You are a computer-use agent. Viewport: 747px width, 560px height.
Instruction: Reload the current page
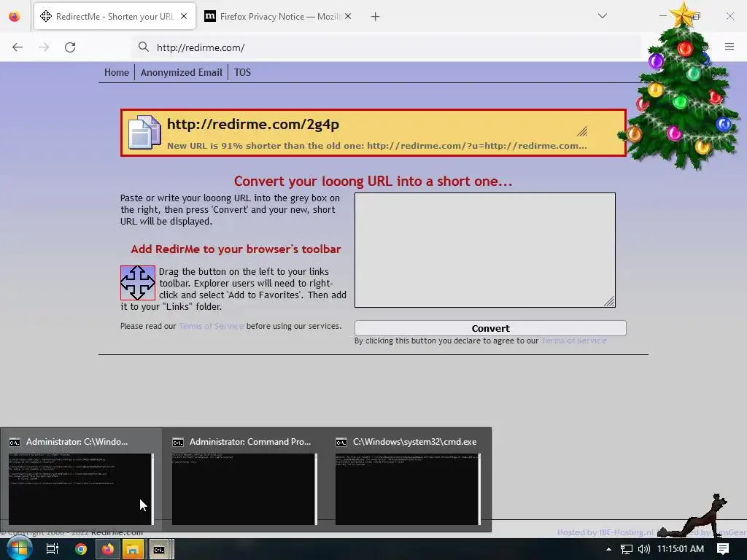[x=70, y=47]
